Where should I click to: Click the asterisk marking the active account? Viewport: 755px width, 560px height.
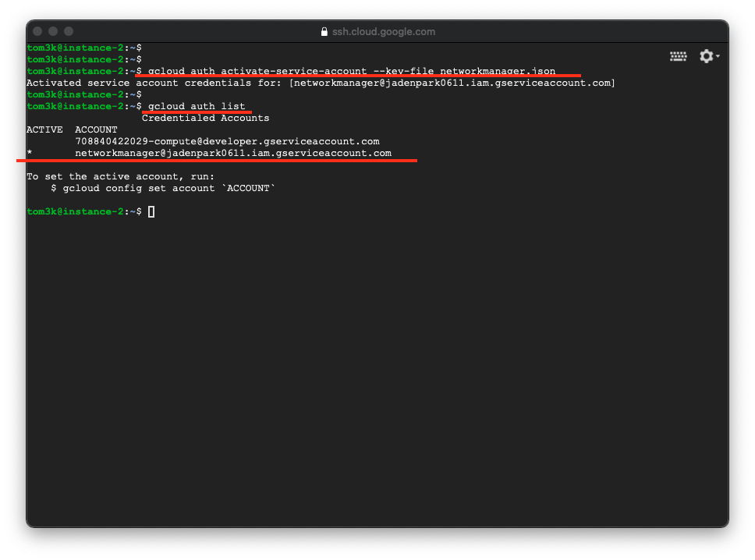[30, 153]
